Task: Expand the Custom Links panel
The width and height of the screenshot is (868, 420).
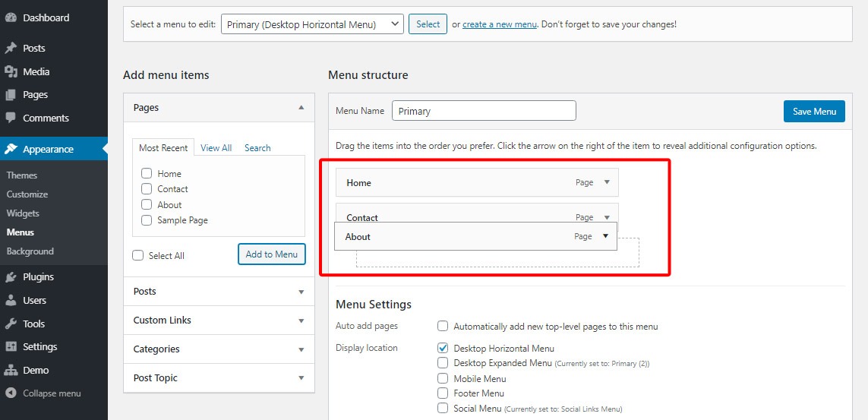Action: click(x=219, y=321)
